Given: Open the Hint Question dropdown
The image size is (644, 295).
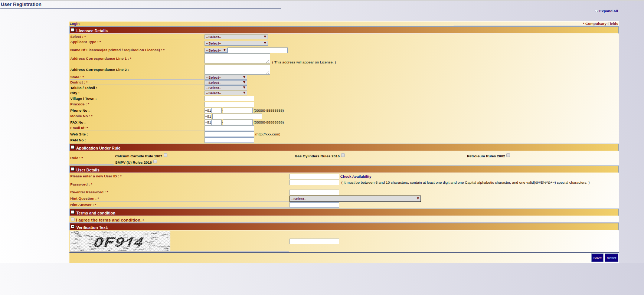Looking at the screenshot, I should (355, 199).
